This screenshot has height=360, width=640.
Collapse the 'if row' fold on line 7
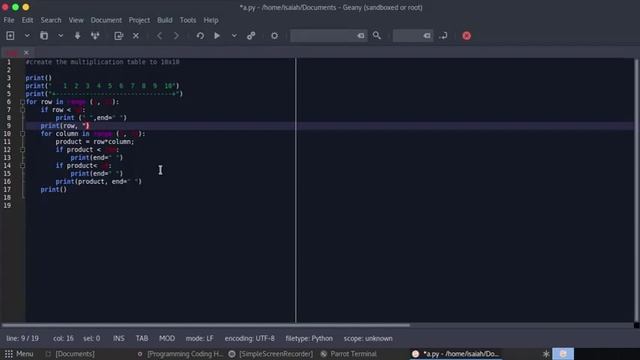tap(22, 110)
